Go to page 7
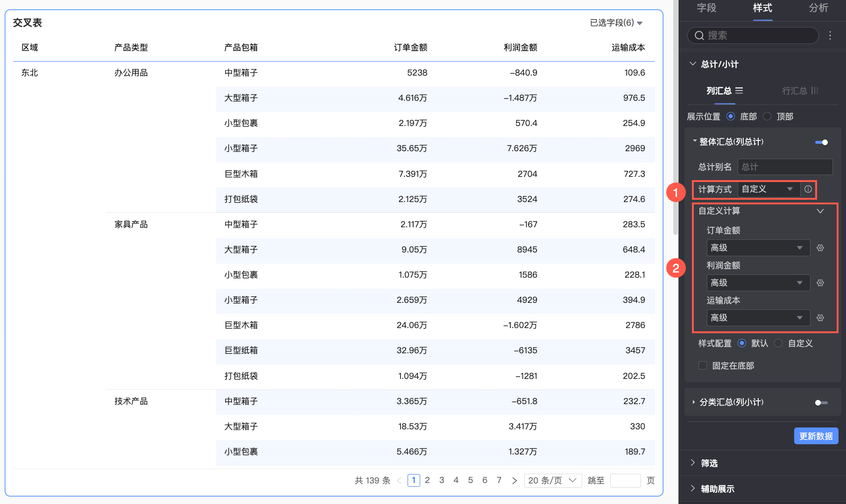Viewport: 846px width, 504px height. point(499,480)
